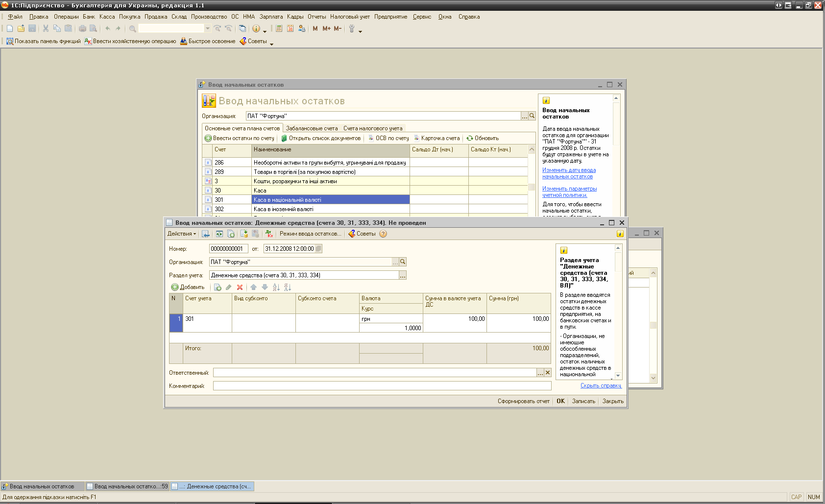Click the Open file folder icon
Image resolution: width=825 pixels, height=504 pixels.
click(21, 28)
